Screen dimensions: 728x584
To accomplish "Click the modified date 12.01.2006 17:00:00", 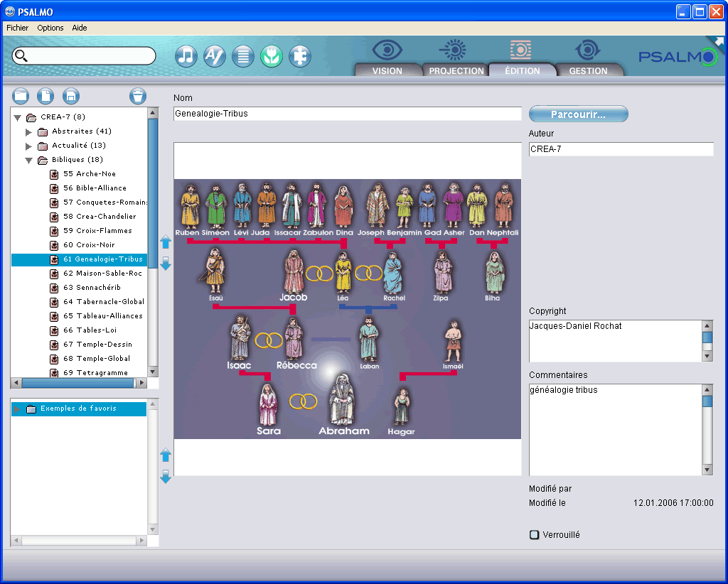I will (673, 503).
